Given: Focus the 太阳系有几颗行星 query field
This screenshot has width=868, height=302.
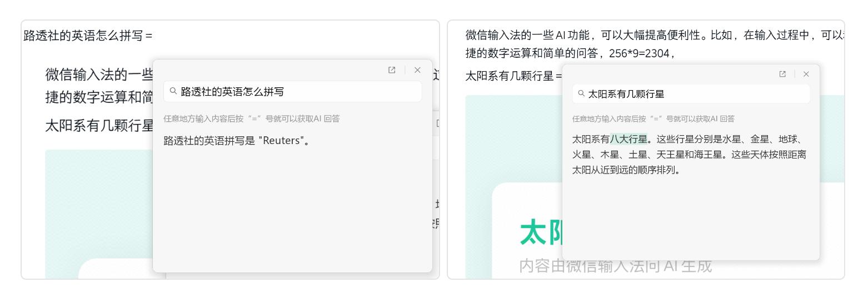Looking at the screenshot, I should coord(695,94).
